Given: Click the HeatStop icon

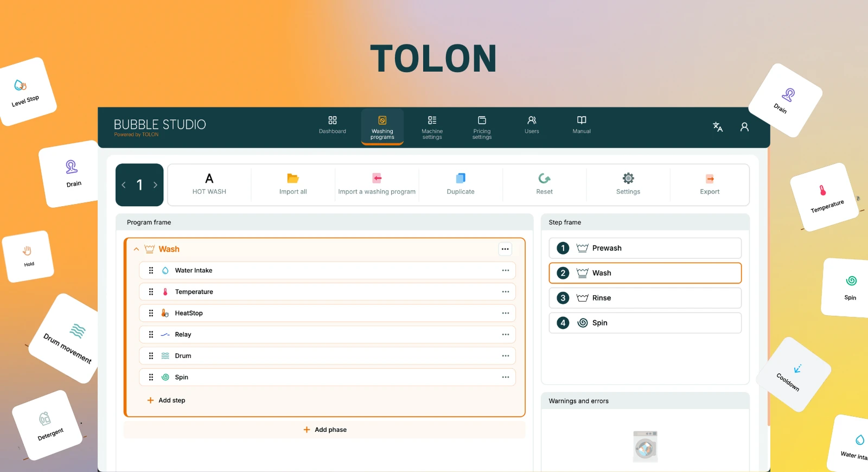Looking at the screenshot, I should (165, 313).
